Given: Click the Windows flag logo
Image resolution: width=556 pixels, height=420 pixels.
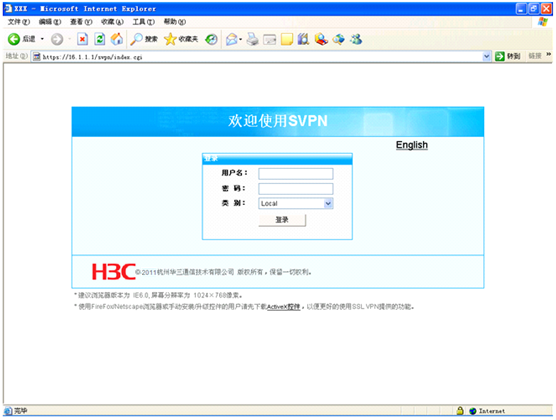Looking at the screenshot, I should point(543,22).
